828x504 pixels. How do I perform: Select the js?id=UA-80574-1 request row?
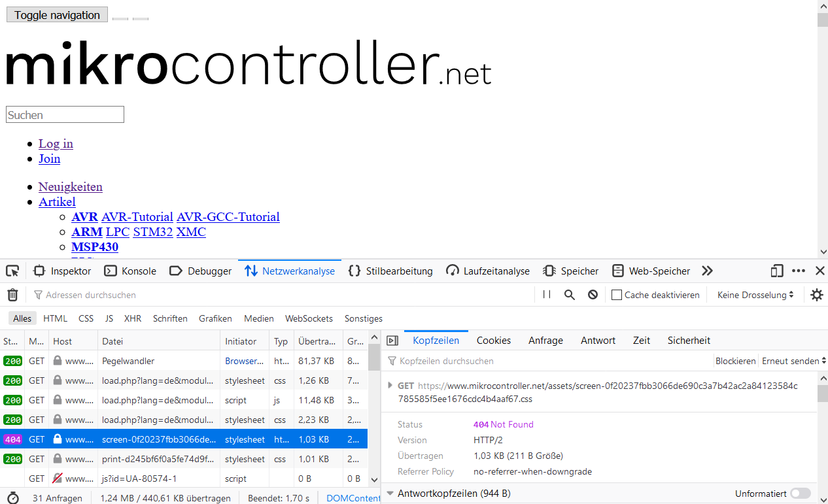(x=184, y=479)
